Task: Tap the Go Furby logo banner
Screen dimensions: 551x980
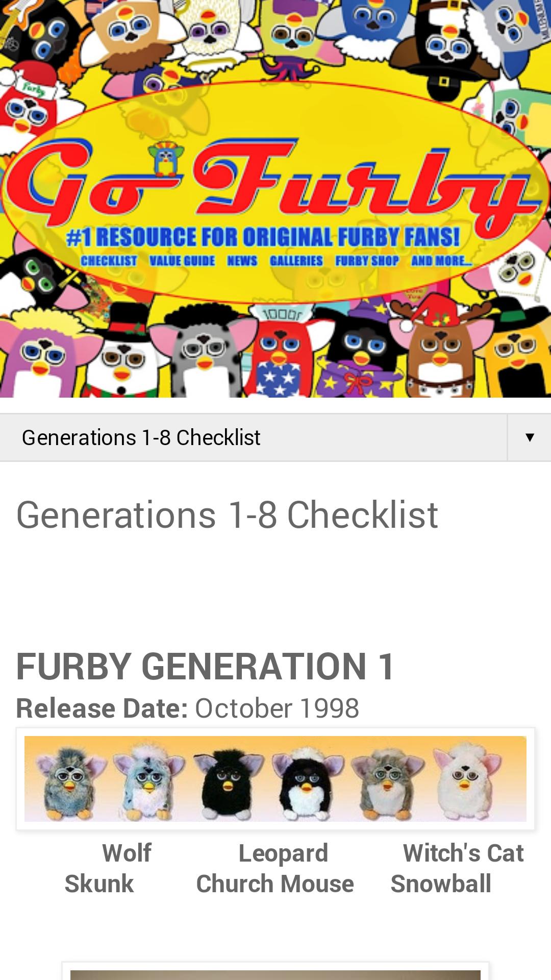Action: click(x=275, y=199)
